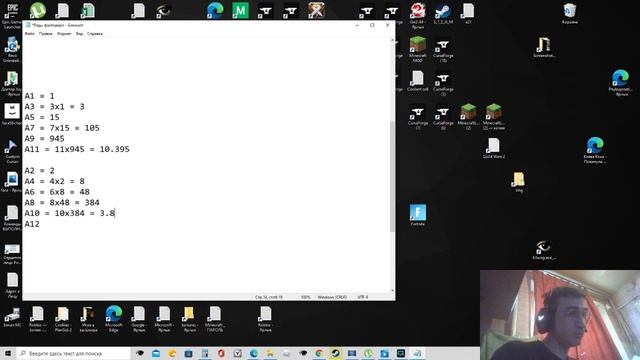Open the crossed swords game desktop icon

point(316,11)
